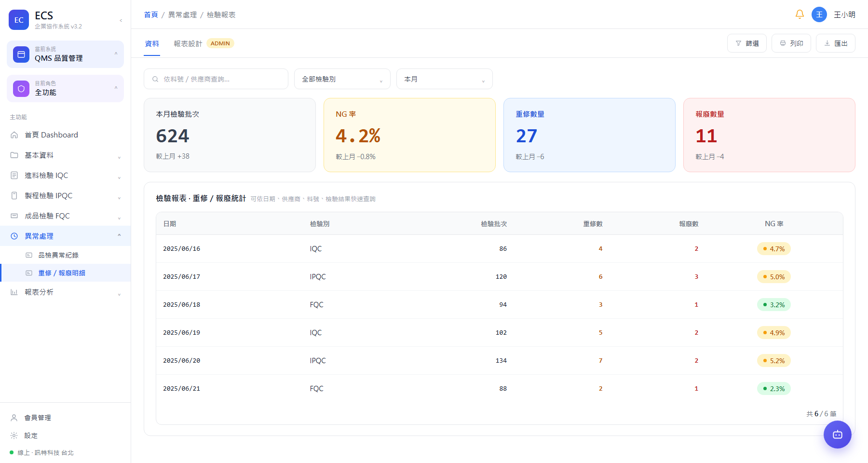Click the 本月檢驗批次 624 card
Viewport: 868px width, 463px height.
click(x=230, y=135)
